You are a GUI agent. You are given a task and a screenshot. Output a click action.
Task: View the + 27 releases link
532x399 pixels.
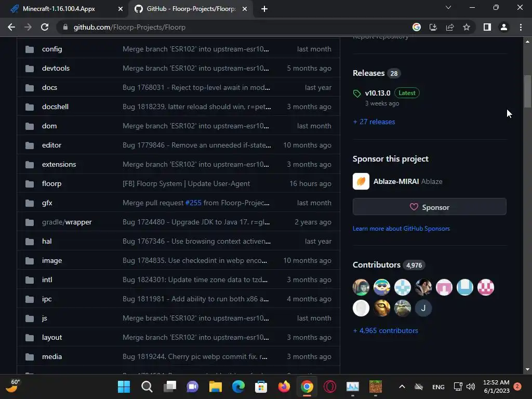(x=374, y=122)
